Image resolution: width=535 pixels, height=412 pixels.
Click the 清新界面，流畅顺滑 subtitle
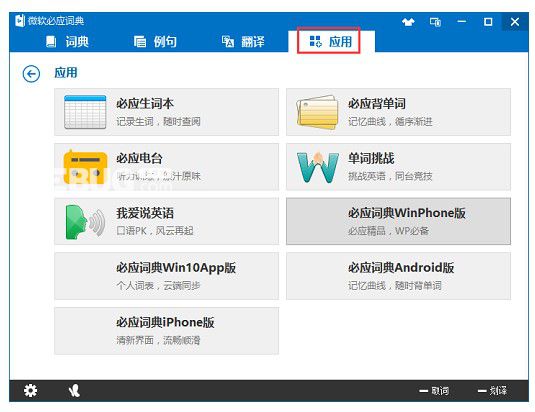coord(158,340)
